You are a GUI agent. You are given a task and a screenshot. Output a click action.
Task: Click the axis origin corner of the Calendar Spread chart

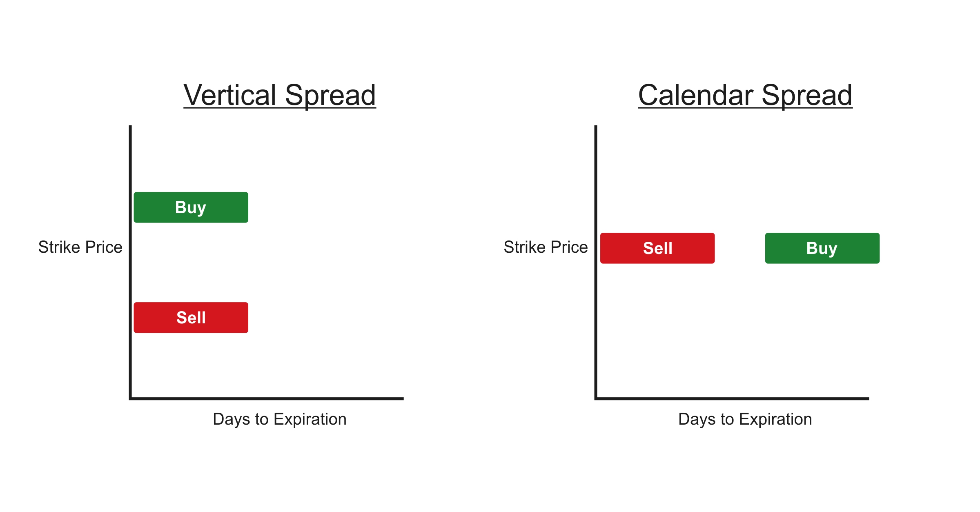click(596, 398)
